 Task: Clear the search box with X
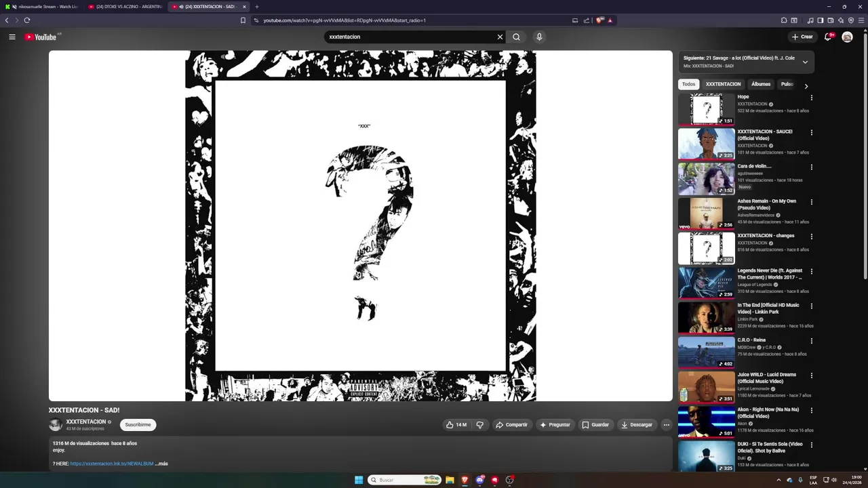(x=500, y=37)
